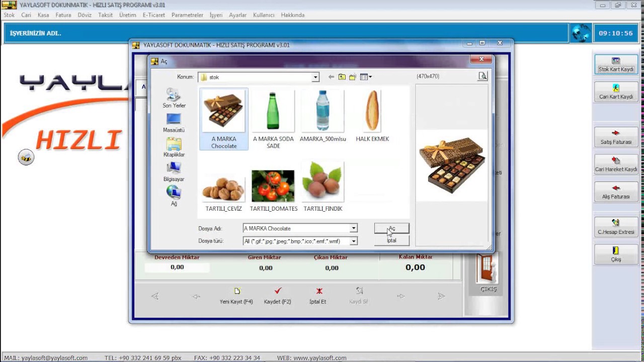Open the E-Ticaret menu
This screenshot has height=362, width=644.
[154, 15]
